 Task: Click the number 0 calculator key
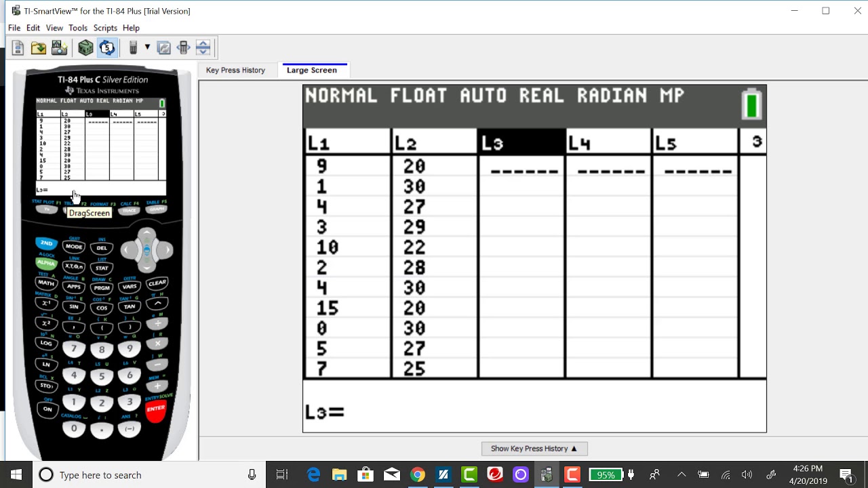point(74,428)
